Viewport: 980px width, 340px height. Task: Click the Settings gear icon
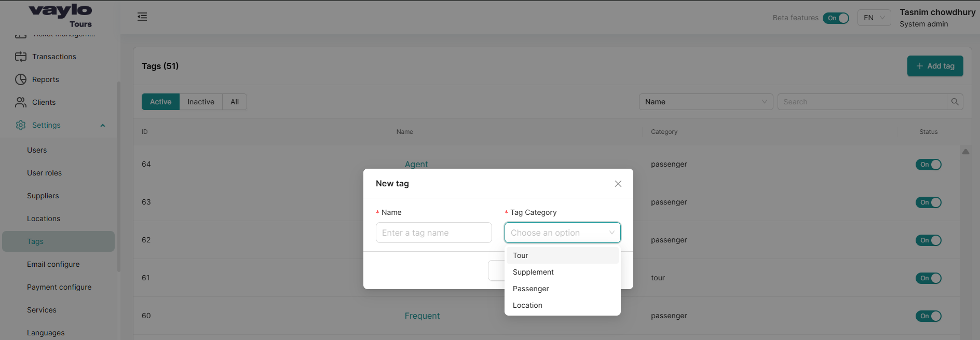21,125
